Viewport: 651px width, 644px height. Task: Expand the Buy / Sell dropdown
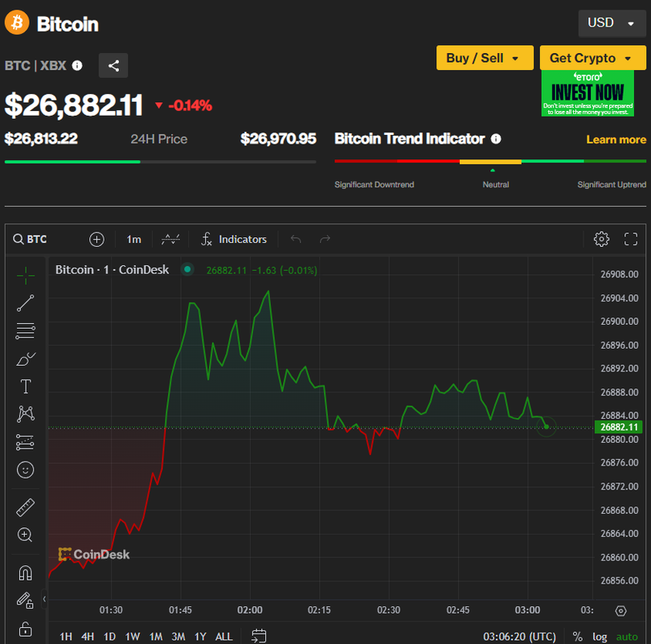tap(484, 58)
